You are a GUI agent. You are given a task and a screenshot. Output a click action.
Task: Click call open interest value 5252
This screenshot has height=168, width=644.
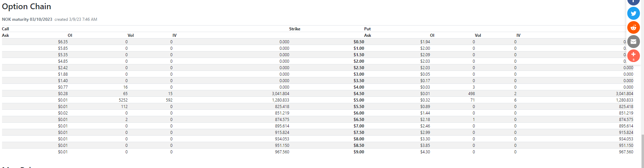point(123,100)
